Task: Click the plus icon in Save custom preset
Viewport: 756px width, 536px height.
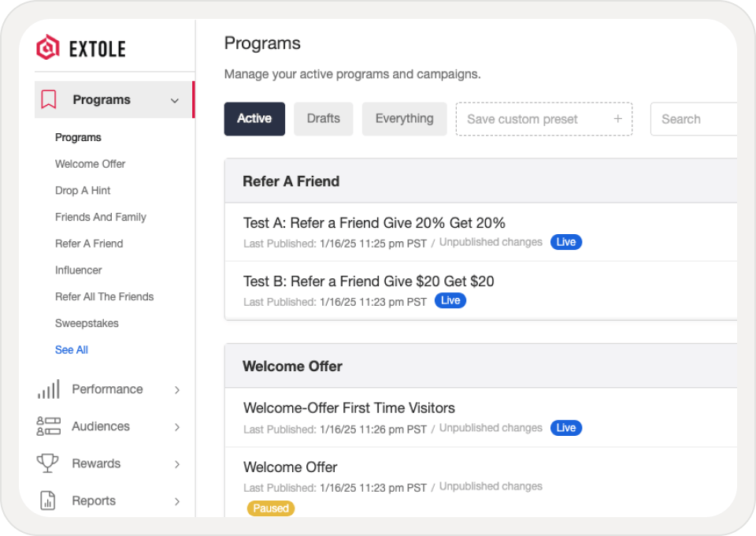Action: click(617, 119)
